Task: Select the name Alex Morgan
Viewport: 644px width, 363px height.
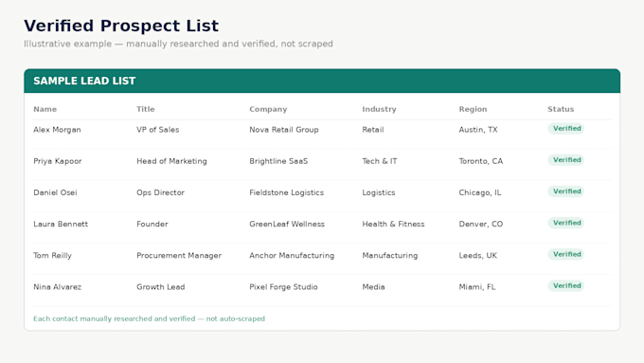Action: click(57, 130)
